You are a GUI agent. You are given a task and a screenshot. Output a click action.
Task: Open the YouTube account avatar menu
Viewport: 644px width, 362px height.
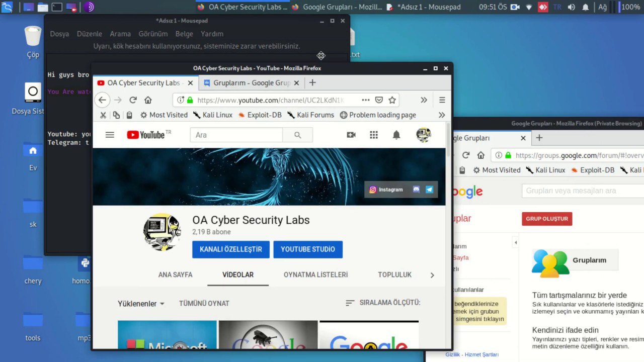tap(424, 135)
